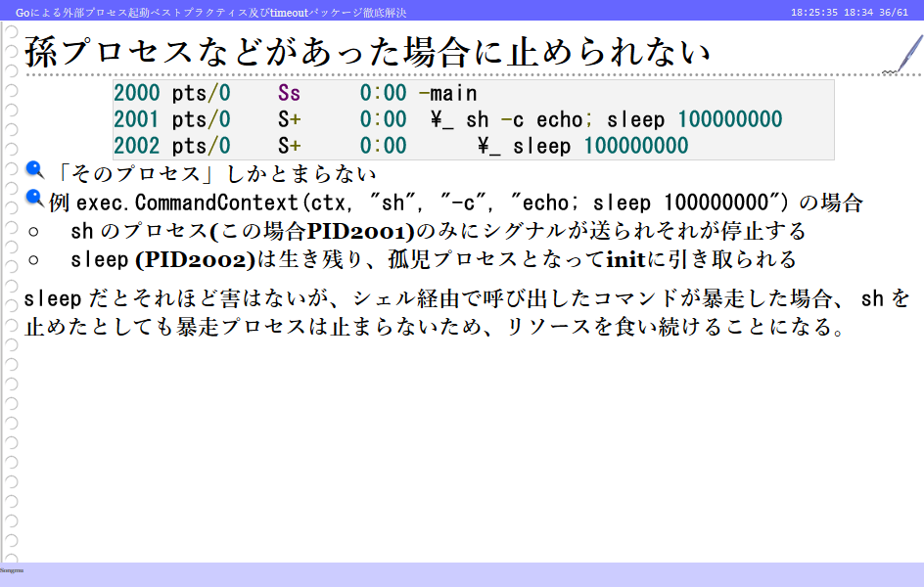Click the magnifier bullet beside 「そのプロセス」しかとまらない

[35, 170]
